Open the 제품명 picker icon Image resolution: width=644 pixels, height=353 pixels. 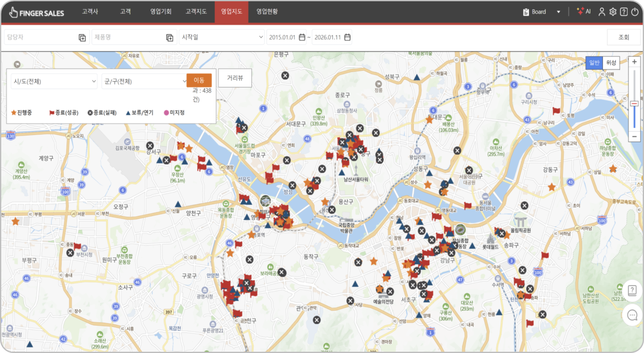[x=169, y=38]
